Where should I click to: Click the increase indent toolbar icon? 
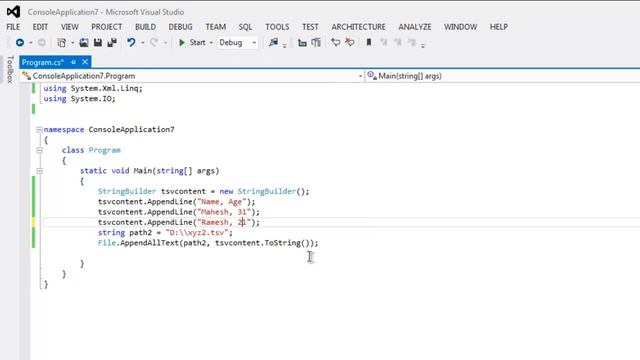click(316, 42)
